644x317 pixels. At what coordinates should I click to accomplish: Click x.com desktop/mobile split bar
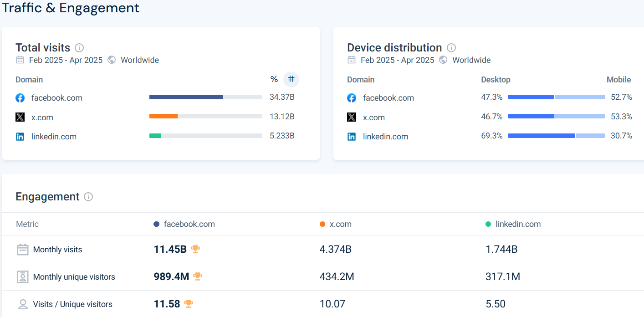557,116
